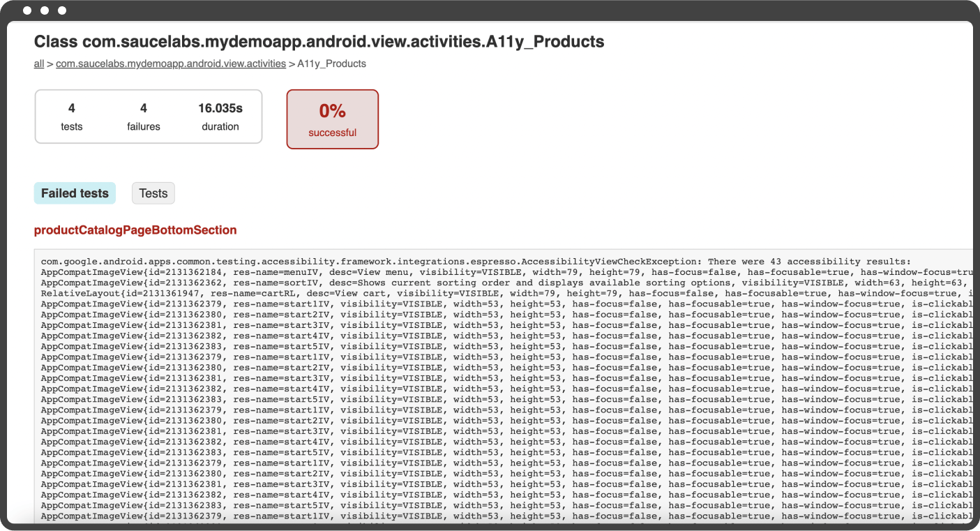Click the '0% successful' summary badge
980x531 pixels.
coord(332,119)
